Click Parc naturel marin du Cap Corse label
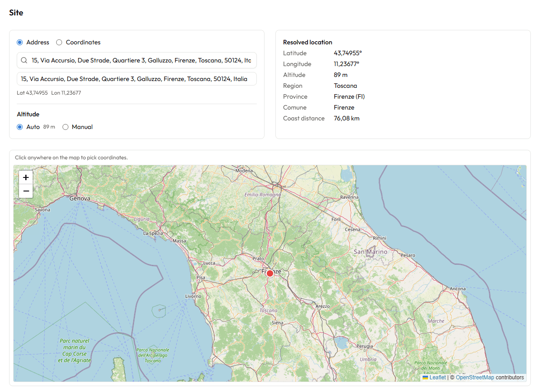 click(75, 351)
